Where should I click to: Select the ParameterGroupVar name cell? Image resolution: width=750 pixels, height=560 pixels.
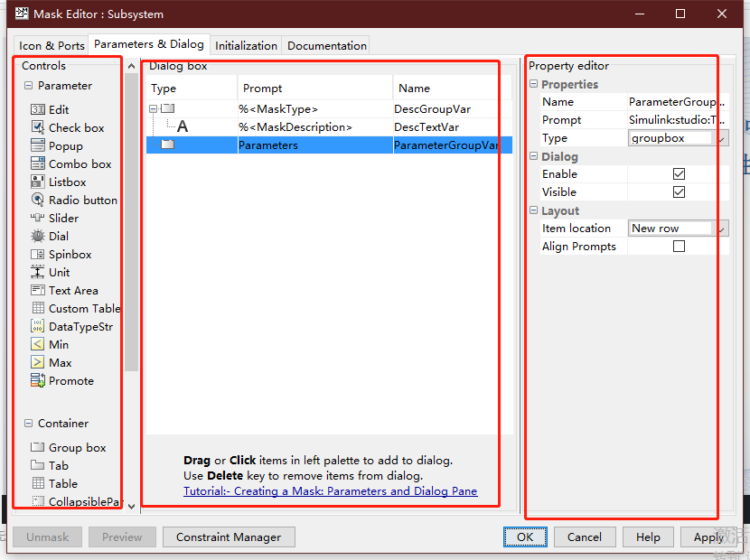tap(453, 145)
